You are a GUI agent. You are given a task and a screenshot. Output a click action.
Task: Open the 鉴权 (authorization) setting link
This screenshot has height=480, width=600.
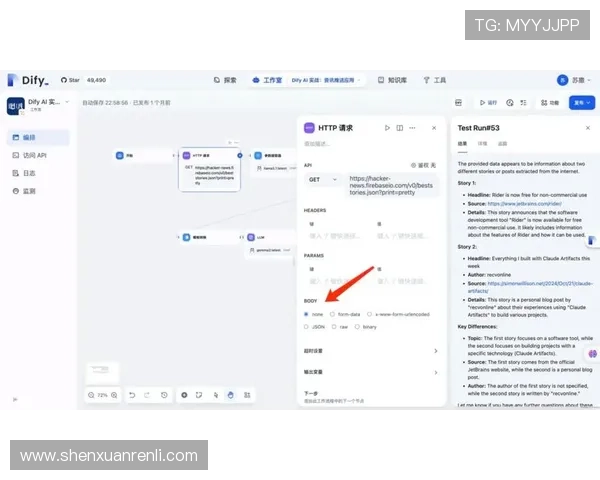pos(423,165)
